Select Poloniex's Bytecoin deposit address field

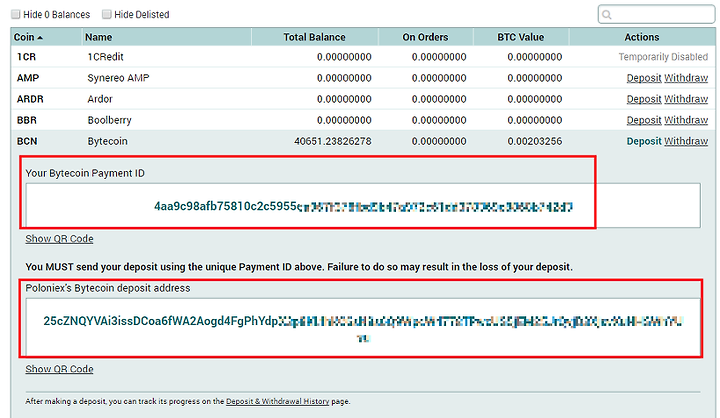click(x=363, y=327)
